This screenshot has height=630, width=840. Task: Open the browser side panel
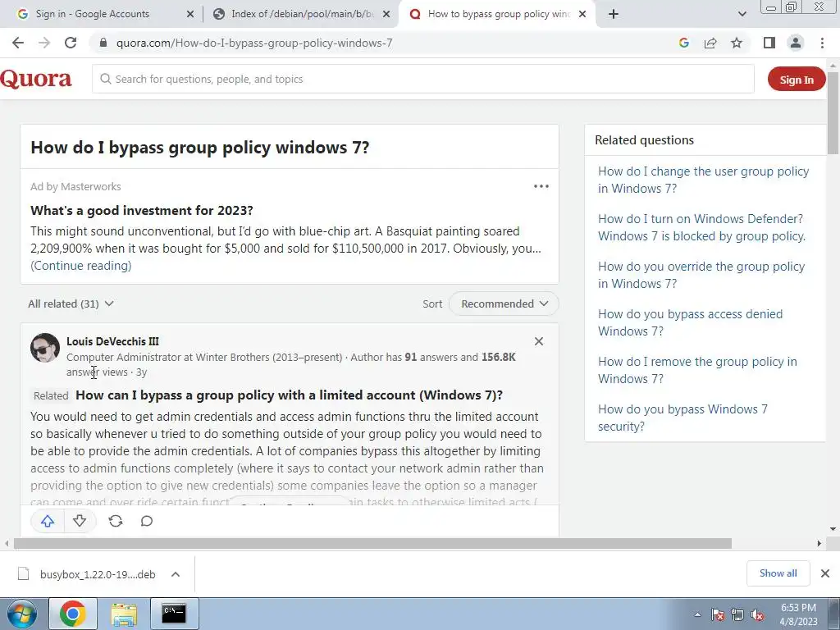tap(769, 43)
